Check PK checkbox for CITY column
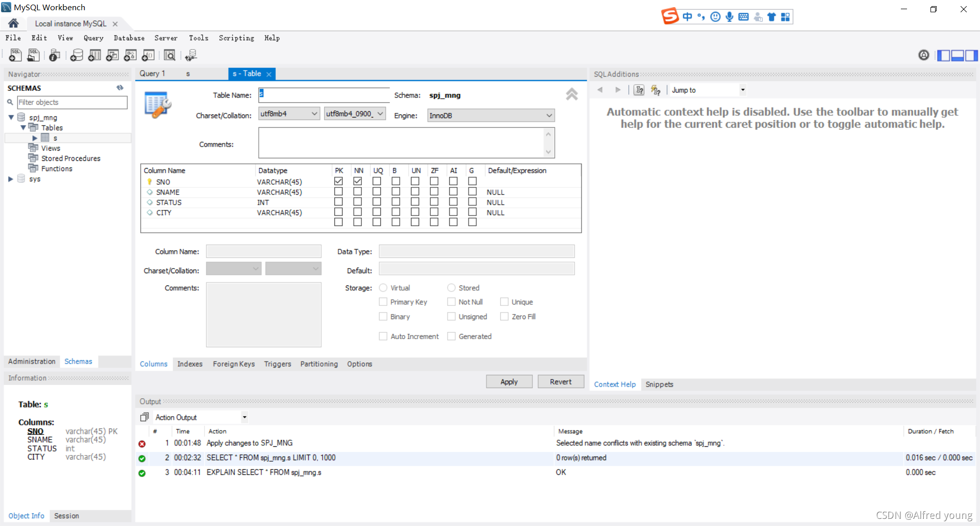980x526 pixels. tap(338, 212)
